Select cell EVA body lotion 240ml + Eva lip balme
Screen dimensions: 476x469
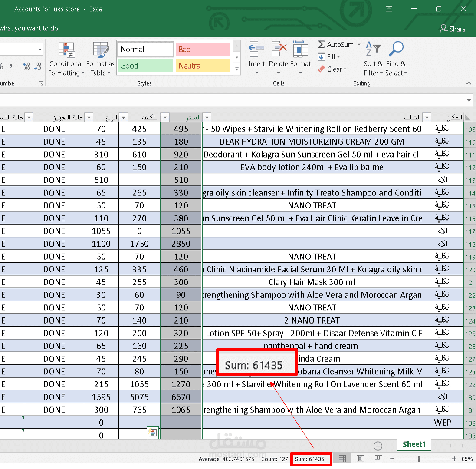(x=312, y=167)
